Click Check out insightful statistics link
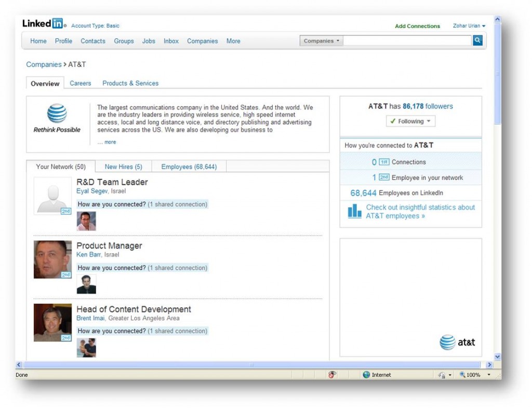532x410 pixels. point(420,211)
